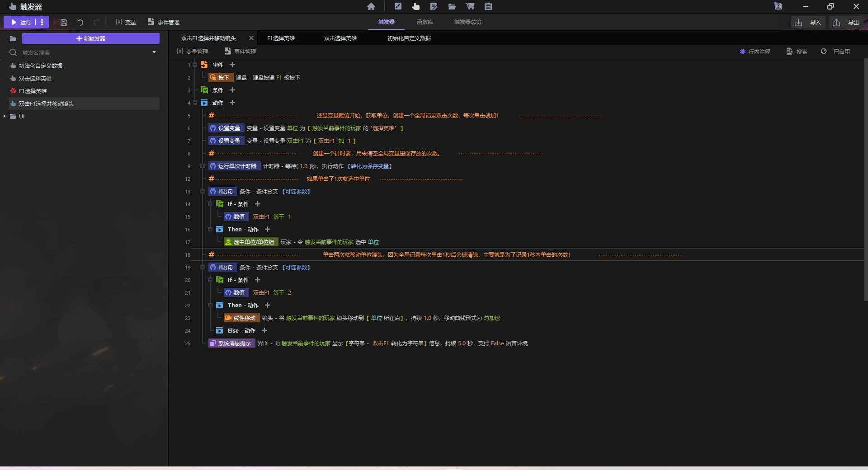
Task: Undo the last action
Action: click(x=80, y=22)
